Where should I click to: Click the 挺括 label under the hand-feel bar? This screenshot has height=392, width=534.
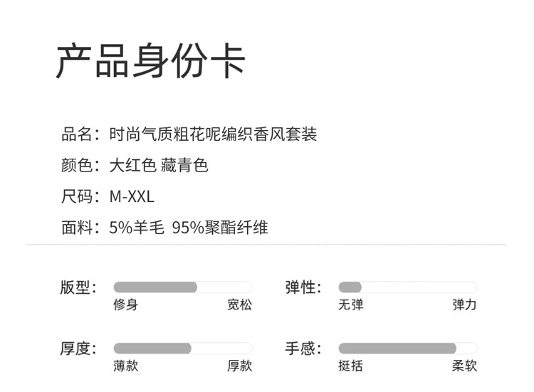350,366
